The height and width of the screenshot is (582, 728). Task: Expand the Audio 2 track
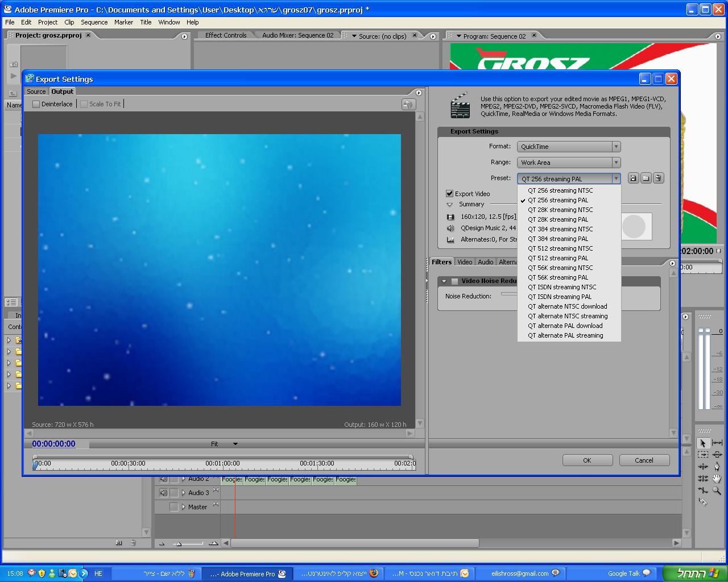click(184, 479)
